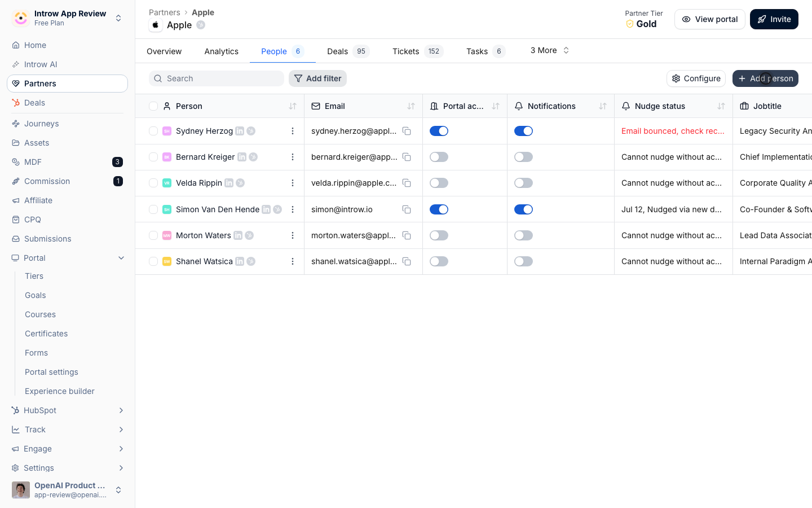
Task: Click the Apple logo icon
Action: point(156,25)
